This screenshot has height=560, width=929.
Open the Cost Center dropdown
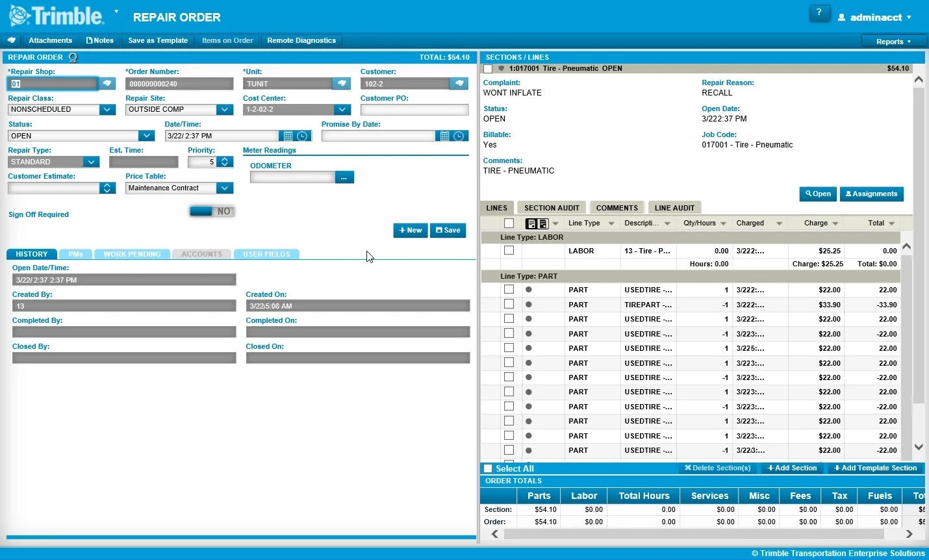tap(342, 110)
